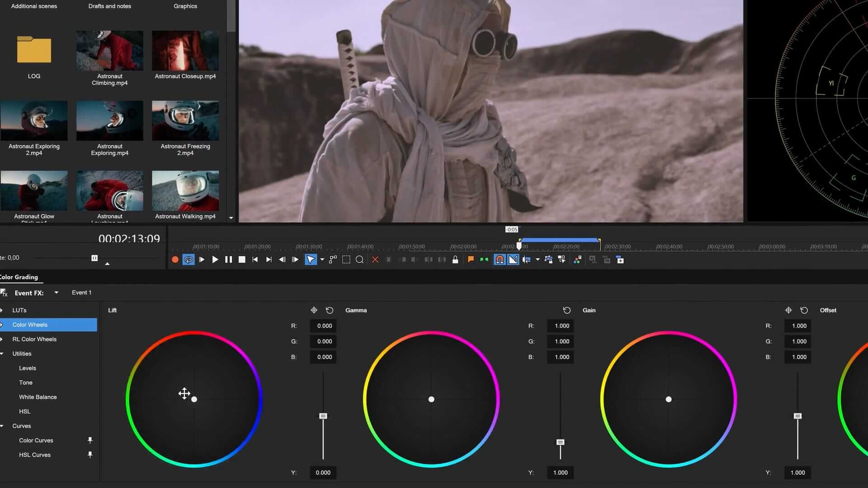Activate the Zoom Edit tool
Viewport: 868px width, 488px height.
360,259
